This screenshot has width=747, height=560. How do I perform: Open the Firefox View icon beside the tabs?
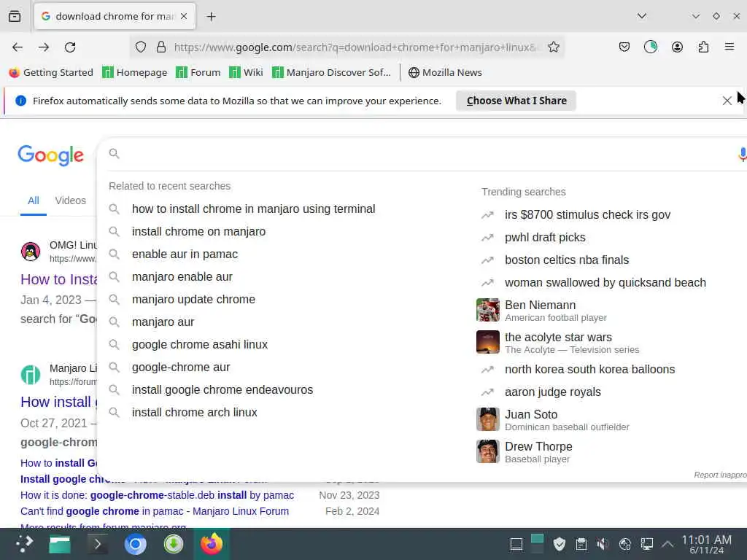[15, 16]
